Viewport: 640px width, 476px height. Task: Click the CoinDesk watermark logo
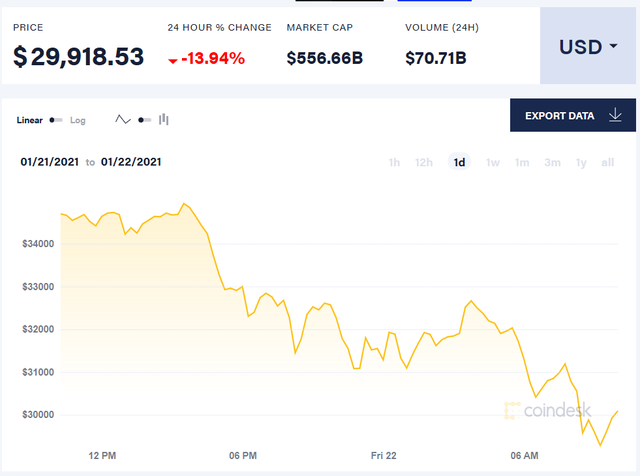(548, 410)
